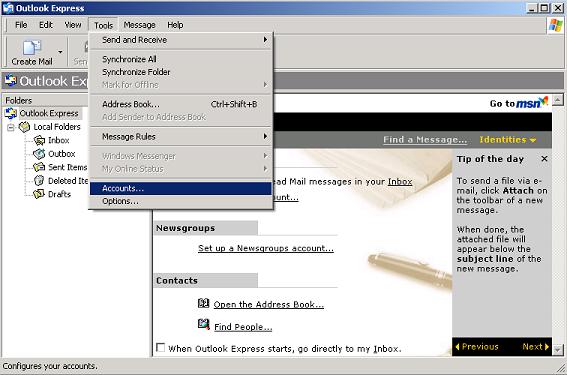Click Set up a Newsgroups account link
The width and height of the screenshot is (567, 375).
pyautogui.click(x=266, y=248)
